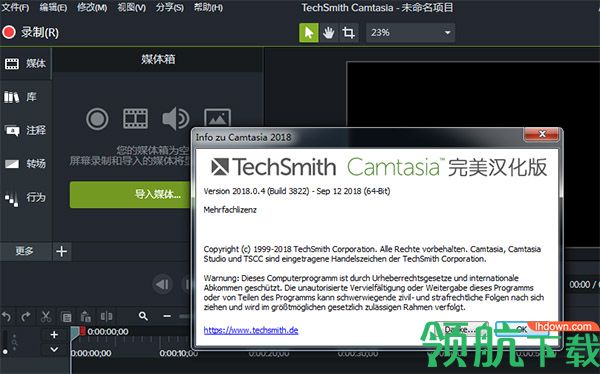
Task: Click the speaker audio icon in media bin
Action: point(175,119)
